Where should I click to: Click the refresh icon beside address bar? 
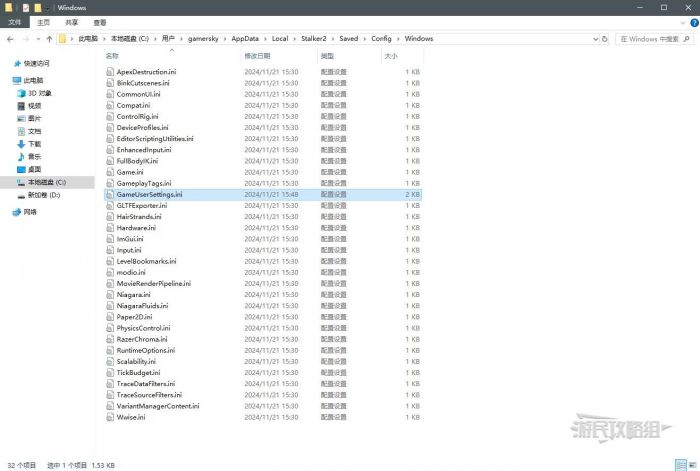pyautogui.click(x=605, y=39)
